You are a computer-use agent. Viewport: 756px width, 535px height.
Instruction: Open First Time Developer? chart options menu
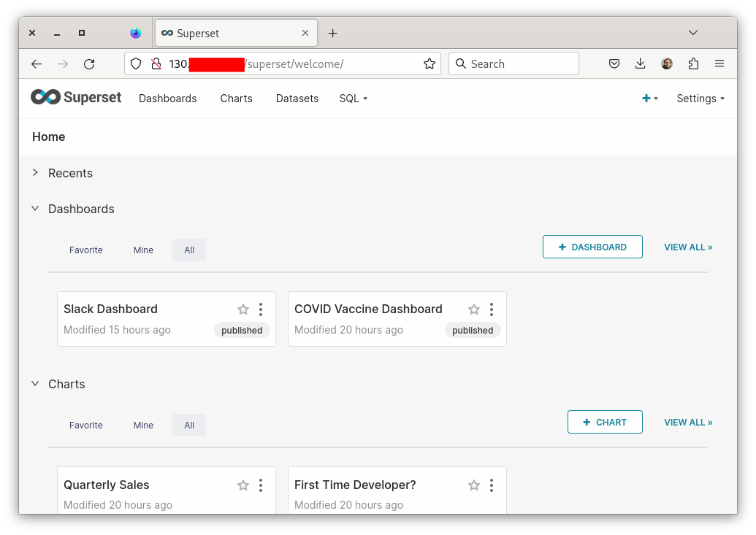click(492, 485)
